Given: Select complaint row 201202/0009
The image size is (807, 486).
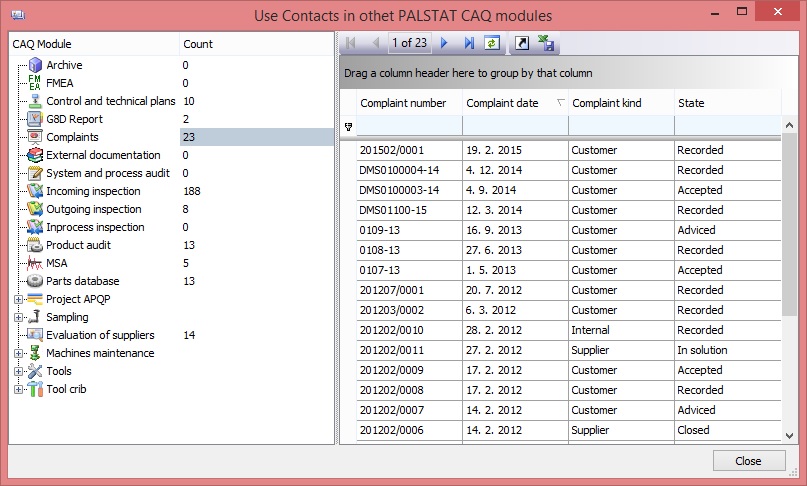Looking at the screenshot, I should tap(569, 370).
